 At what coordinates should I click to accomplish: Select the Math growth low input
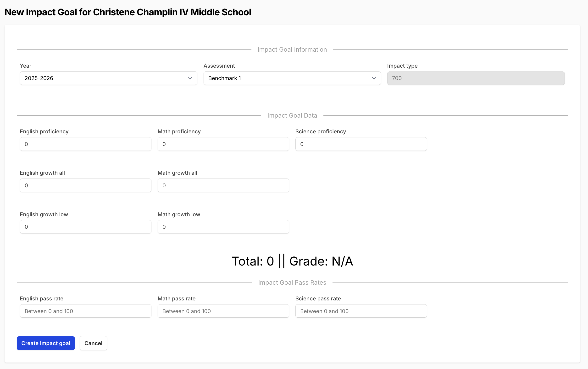click(x=223, y=227)
